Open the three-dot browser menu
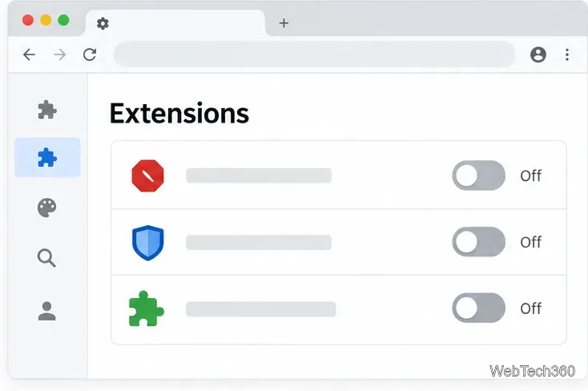This screenshot has height=391, width=588. click(567, 54)
